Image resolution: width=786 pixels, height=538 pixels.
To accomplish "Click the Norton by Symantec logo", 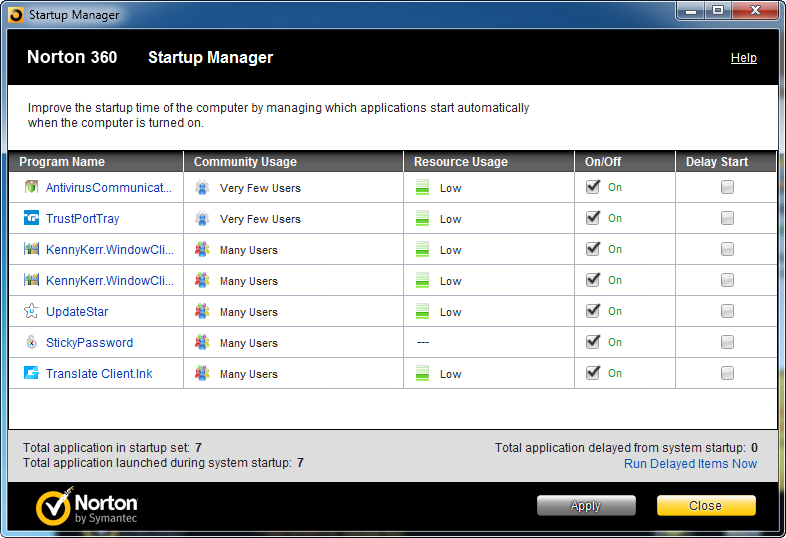I will click(87, 506).
